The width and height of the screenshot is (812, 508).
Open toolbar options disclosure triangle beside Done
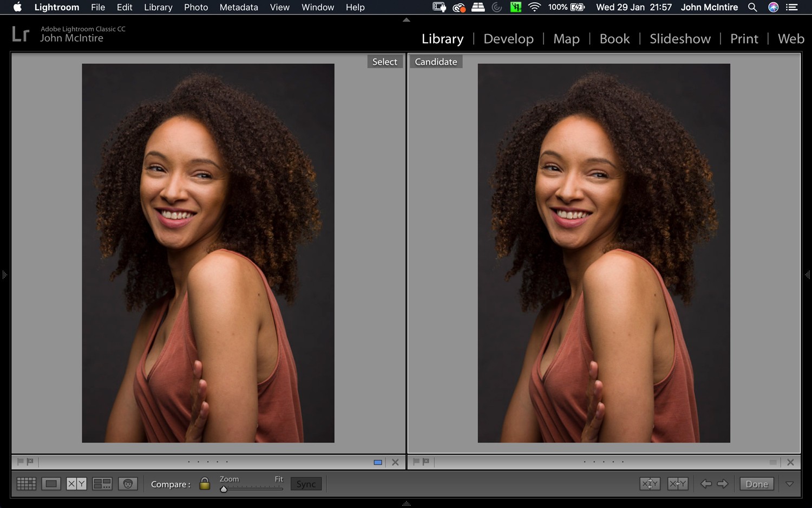(x=790, y=484)
